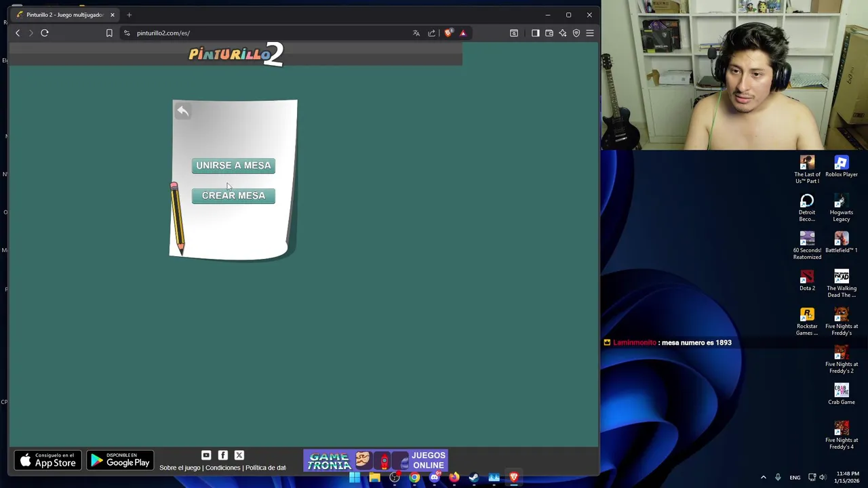
Task: Close the Pinturillo 2 tab
Action: pos(112,14)
